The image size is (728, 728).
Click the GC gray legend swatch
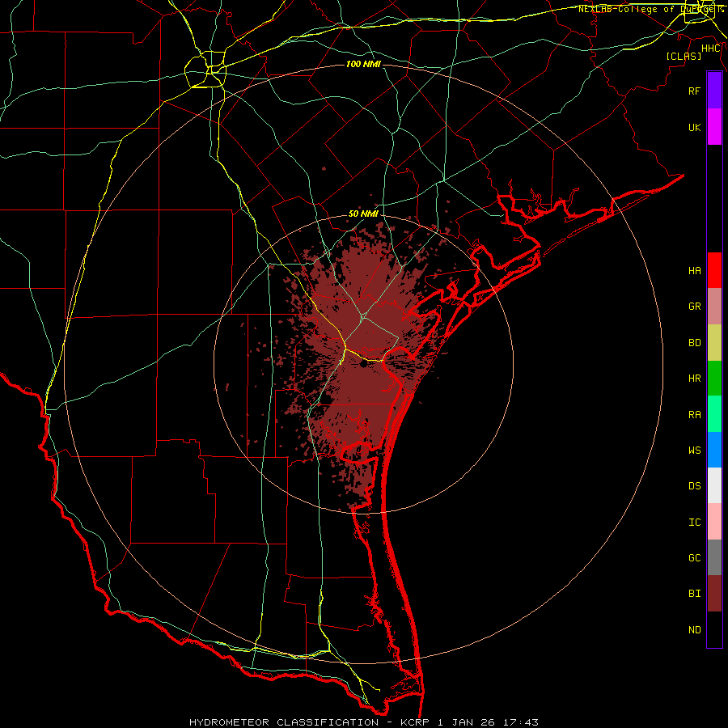[x=714, y=557]
